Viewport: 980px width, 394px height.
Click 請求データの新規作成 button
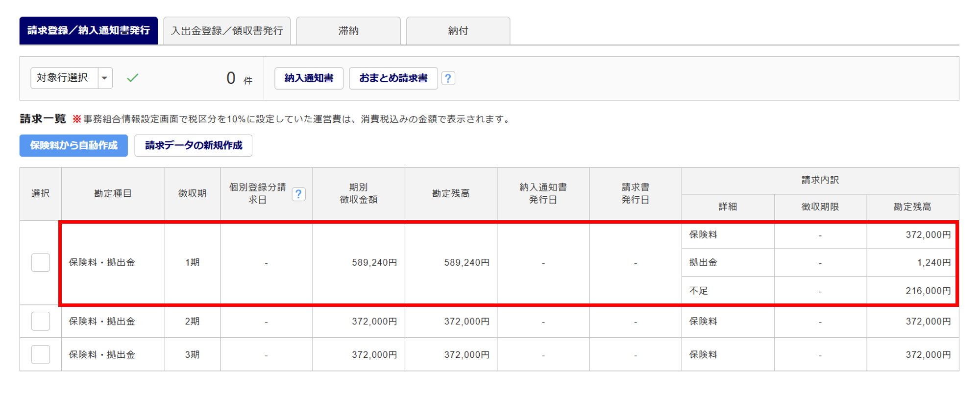[194, 145]
